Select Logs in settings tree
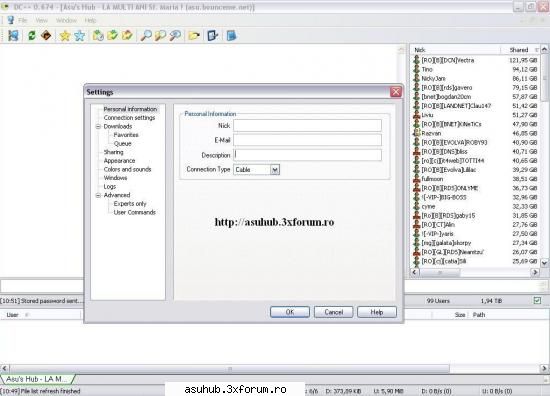 pyautogui.click(x=109, y=186)
